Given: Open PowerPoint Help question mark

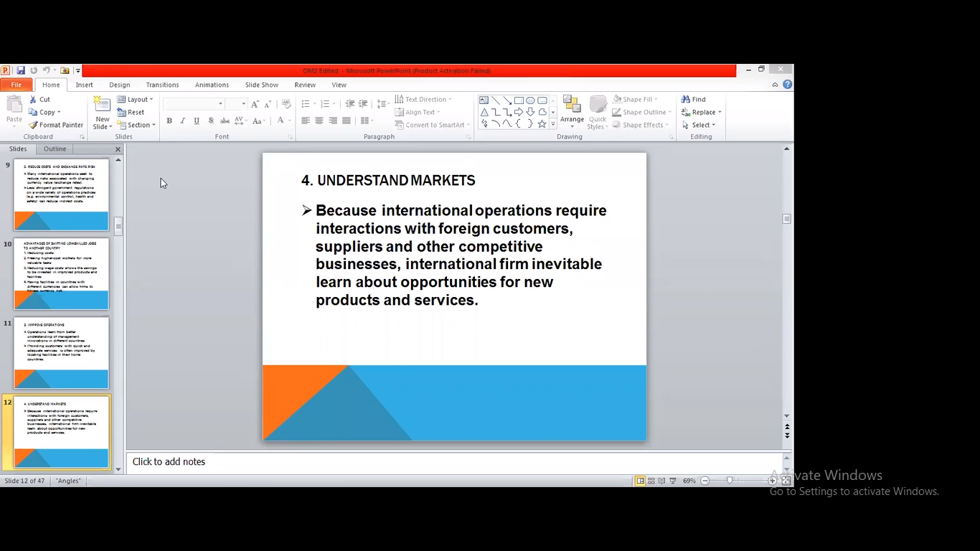Looking at the screenshot, I should 788,85.
